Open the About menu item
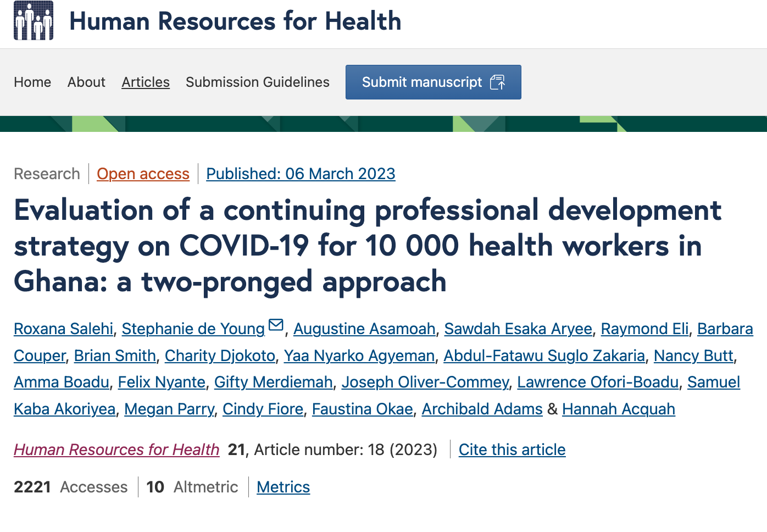Image resolution: width=767 pixels, height=532 pixels. 86,82
